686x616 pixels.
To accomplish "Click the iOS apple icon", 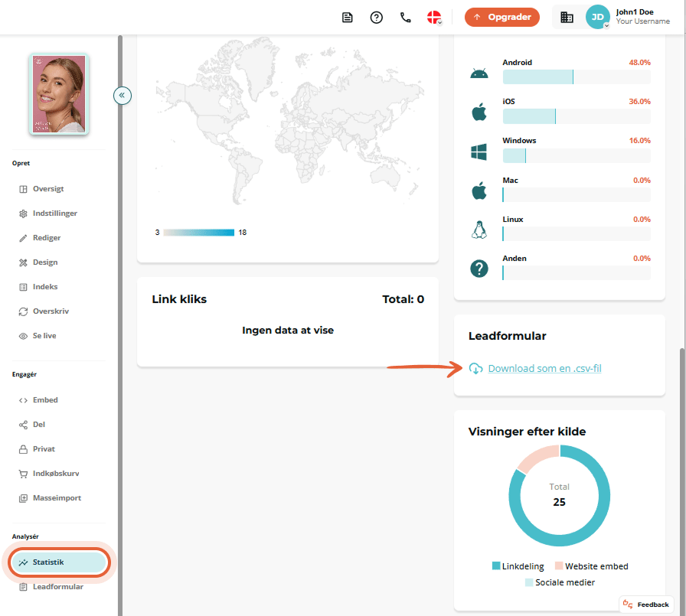I will [479, 112].
